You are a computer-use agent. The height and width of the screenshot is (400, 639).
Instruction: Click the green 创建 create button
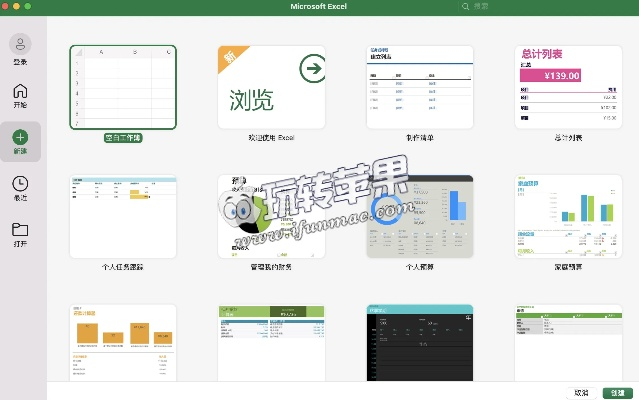616,392
